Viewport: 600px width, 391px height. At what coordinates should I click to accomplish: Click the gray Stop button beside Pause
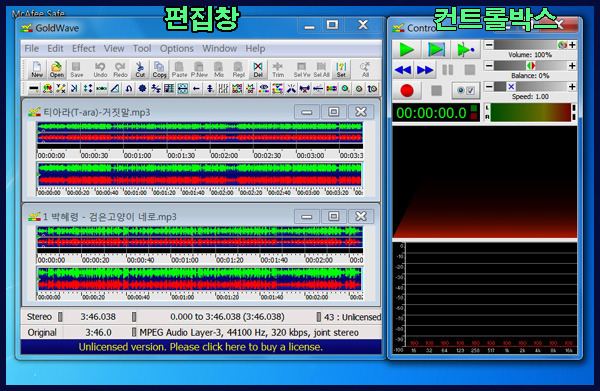[470, 70]
